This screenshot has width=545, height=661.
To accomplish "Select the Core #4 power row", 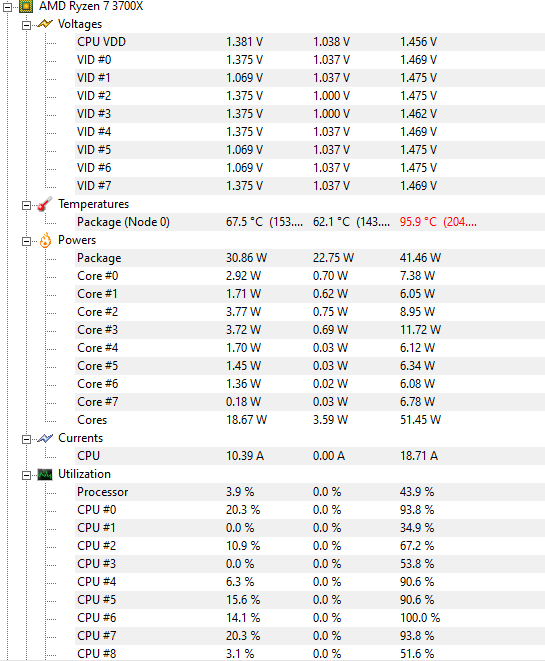I will pyautogui.click(x=309, y=348).
